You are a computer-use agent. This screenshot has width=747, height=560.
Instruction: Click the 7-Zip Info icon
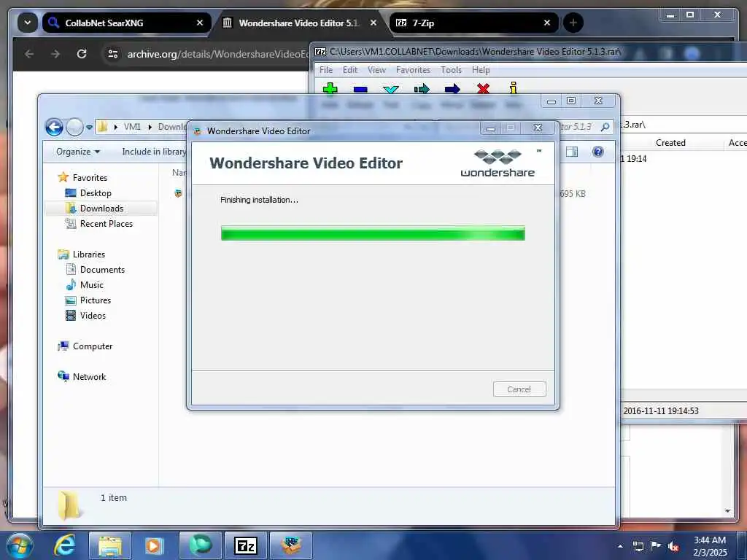(x=513, y=88)
